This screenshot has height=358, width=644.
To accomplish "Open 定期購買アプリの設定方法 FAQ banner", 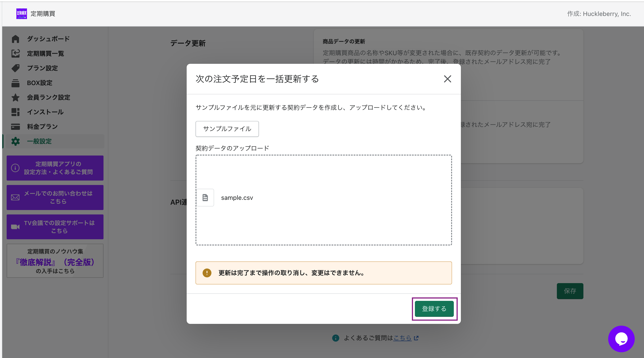I will (x=55, y=168).
